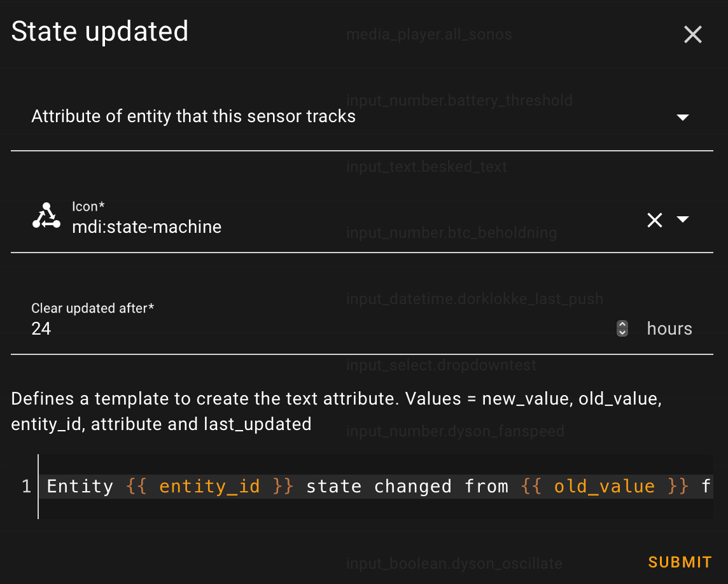Viewport: 728px width, 584px height.
Task: Select line number 1 in editor gutter
Action: click(x=26, y=487)
